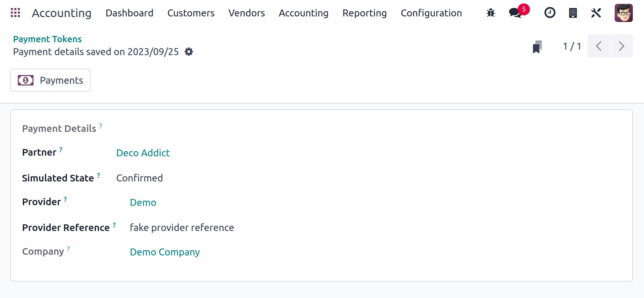Viewport: 644px width, 298px height.
Task: Open the wrench and screwdriver tools icon
Action: tap(596, 13)
